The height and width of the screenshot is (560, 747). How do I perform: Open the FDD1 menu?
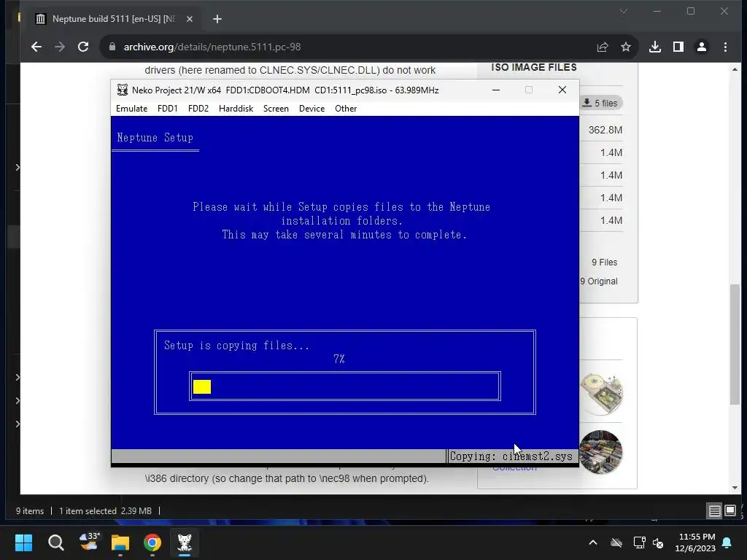[x=167, y=109]
